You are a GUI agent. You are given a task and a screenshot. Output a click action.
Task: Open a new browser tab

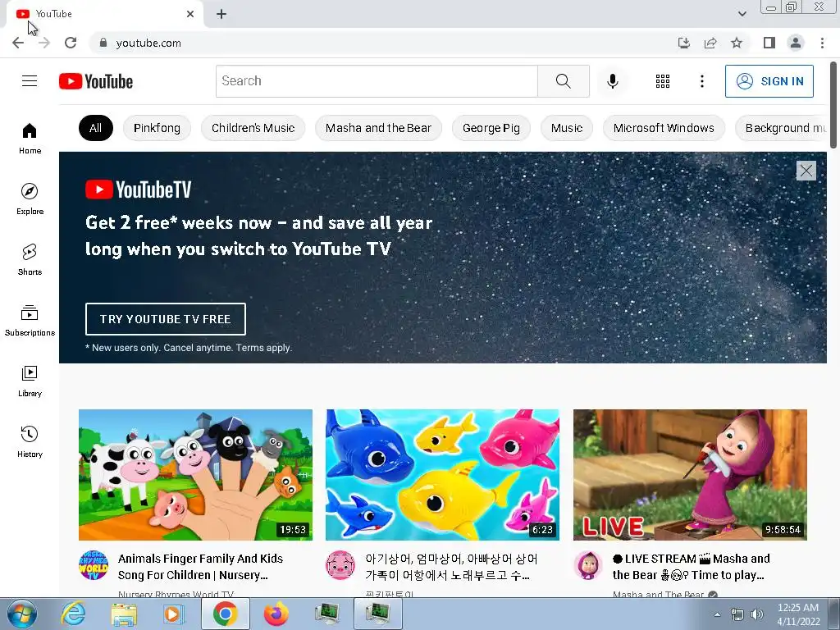221,14
